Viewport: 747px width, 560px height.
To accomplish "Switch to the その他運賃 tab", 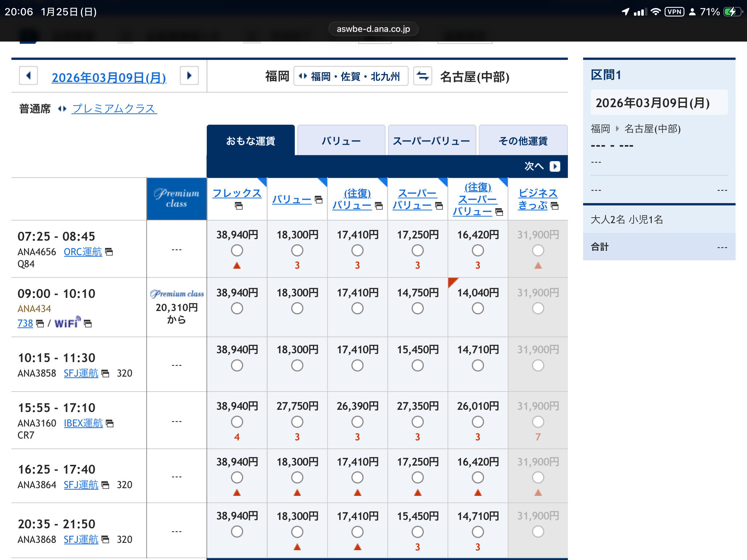I will coord(523,141).
